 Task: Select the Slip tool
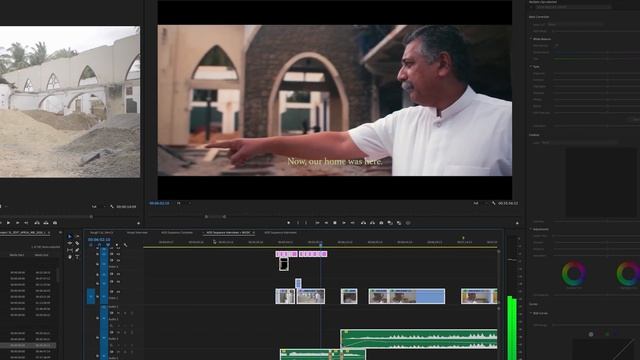[70, 250]
